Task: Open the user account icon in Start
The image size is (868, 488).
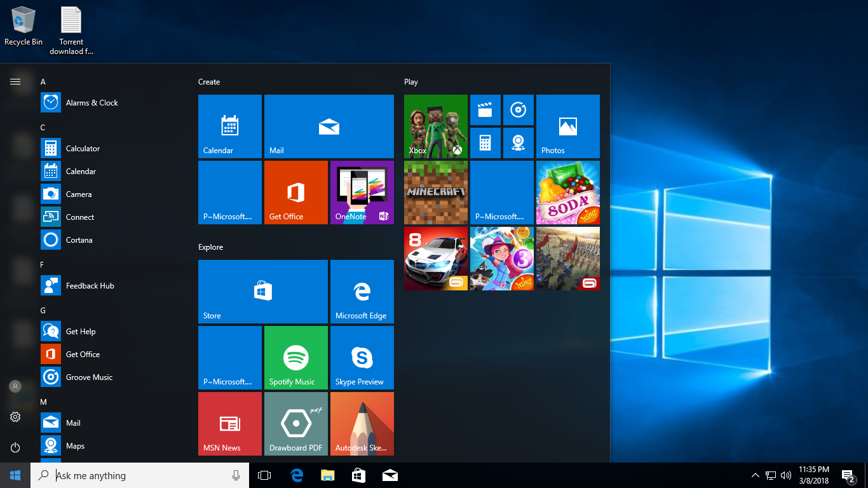Action: [15, 386]
